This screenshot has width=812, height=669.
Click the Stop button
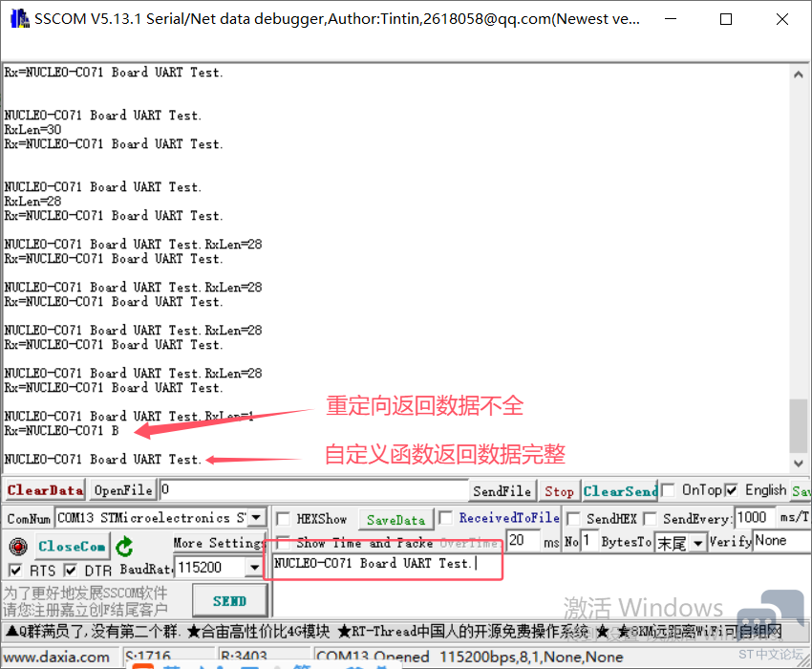[x=559, y=491]
